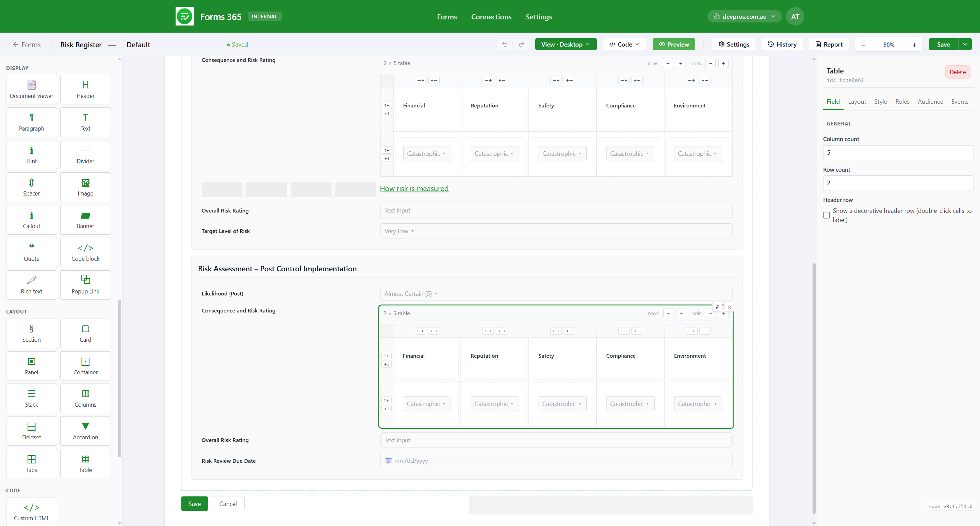The image size is (980, 526).
Task: Add a Quote element
Action: coord(32,252)
